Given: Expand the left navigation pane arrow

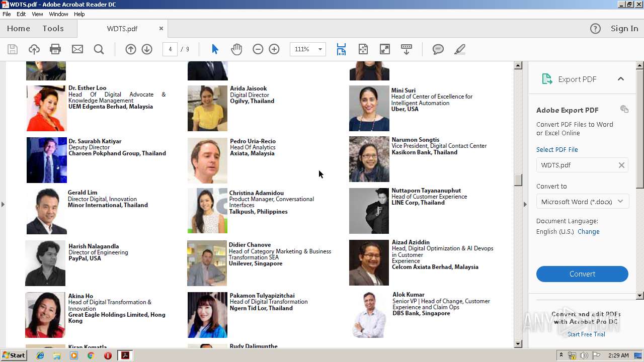Looking at the screenshot, I should (x=3, y=204).
